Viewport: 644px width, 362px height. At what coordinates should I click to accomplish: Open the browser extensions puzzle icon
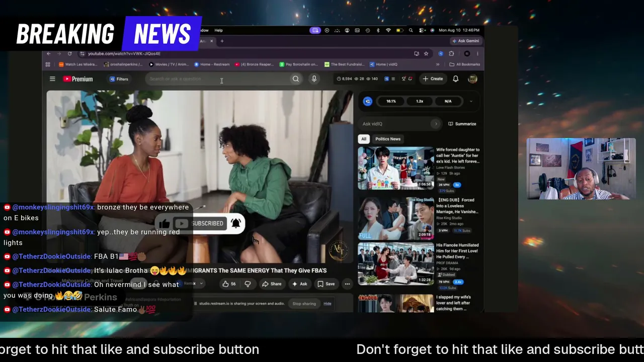click(x=451, y=54)
